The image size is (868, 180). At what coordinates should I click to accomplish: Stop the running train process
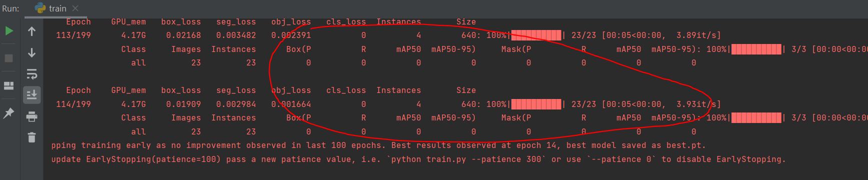point(9,58)
